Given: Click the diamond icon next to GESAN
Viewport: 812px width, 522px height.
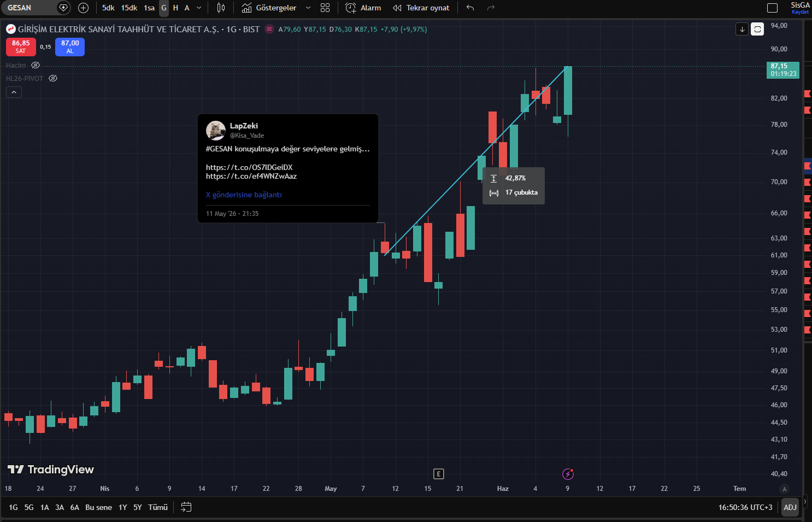Looking at the screenshot, I should point(63,8).
